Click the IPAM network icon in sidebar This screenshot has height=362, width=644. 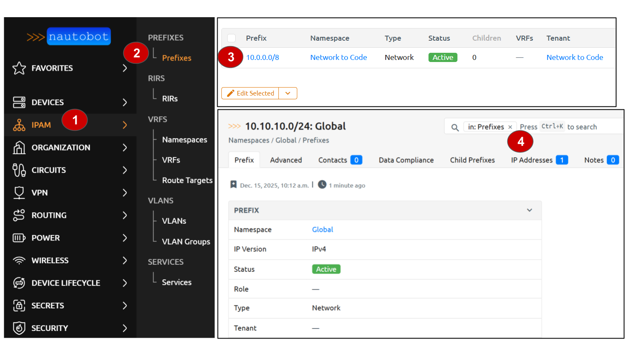pyautogui.click(x=19, y=125)
